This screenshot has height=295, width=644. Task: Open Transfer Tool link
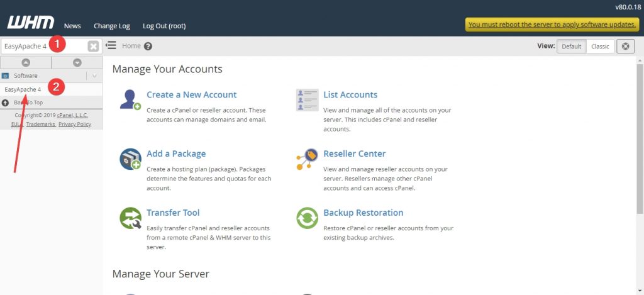coord(173,213)
